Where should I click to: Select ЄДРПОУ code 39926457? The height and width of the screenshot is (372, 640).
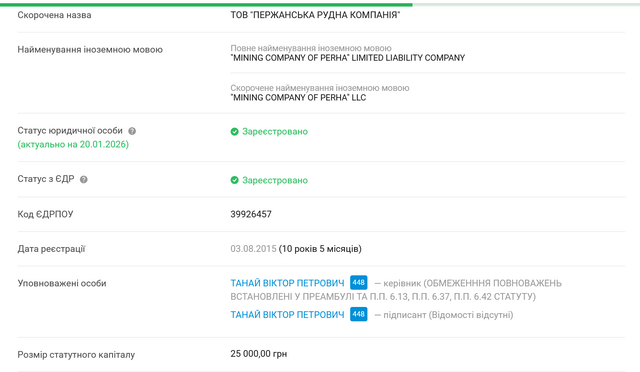pyautogui.click(x=251, y=214)
